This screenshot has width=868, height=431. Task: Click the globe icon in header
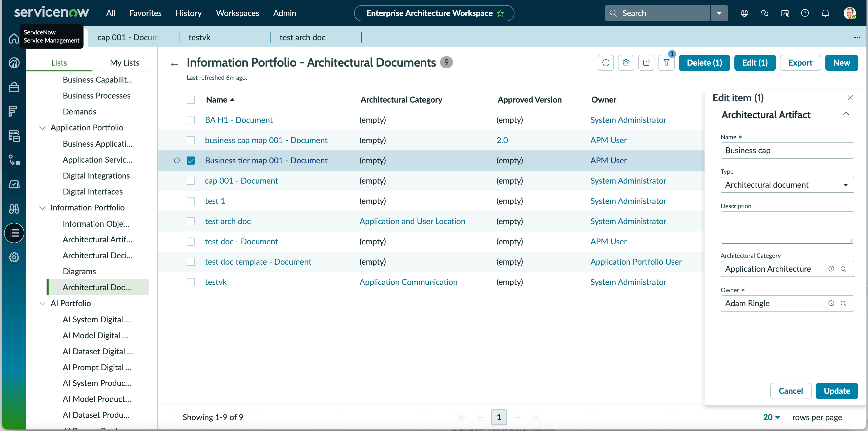744,13
